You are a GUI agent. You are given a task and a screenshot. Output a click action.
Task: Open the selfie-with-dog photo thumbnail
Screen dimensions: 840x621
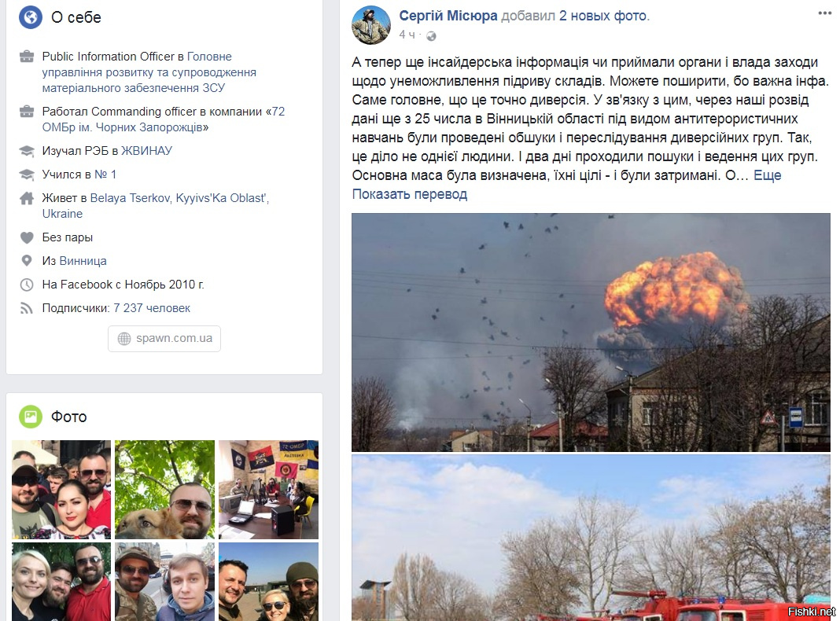[x=164, y=489]
